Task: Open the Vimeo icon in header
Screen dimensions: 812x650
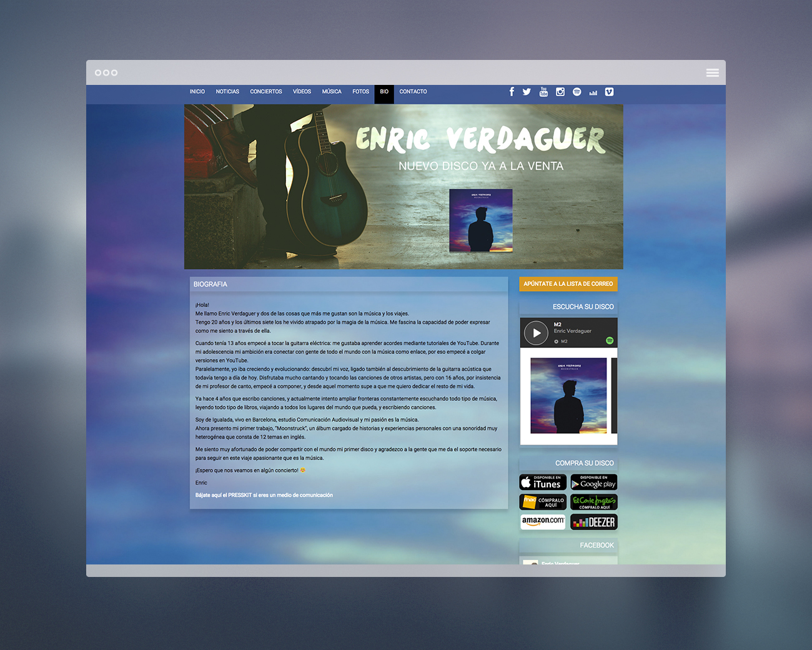Action: point(609,92)
